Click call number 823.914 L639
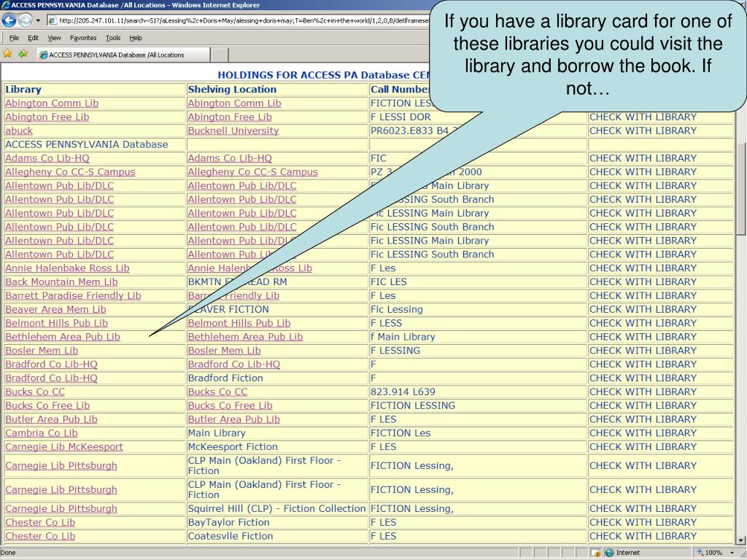747x560 pixels. (403, 392)
